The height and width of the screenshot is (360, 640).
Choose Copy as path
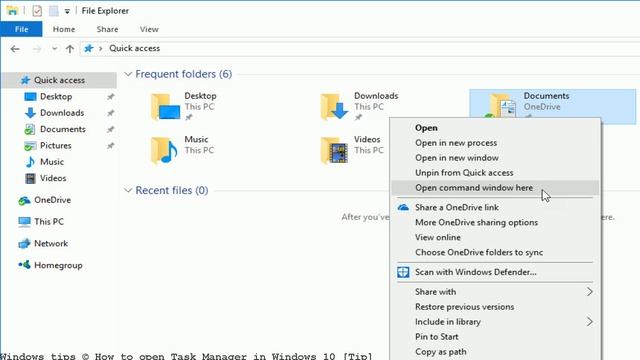495,352
